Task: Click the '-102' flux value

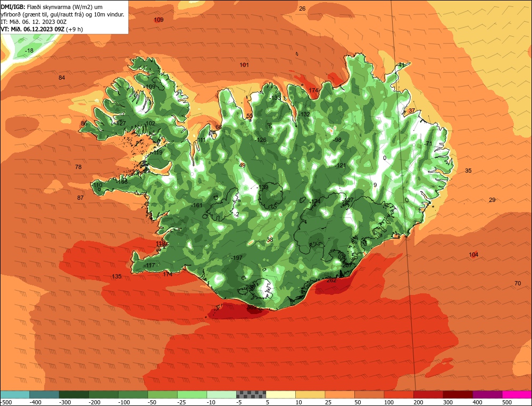Action: point(149,123)
